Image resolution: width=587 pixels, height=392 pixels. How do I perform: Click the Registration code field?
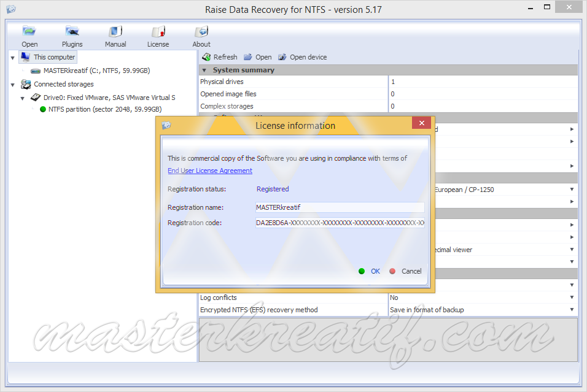[x=340, y=223]
